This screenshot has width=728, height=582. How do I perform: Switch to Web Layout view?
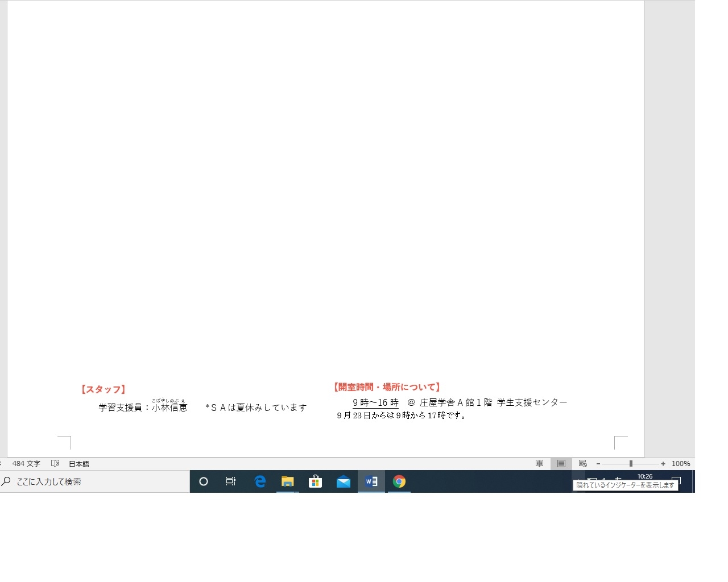582,464
